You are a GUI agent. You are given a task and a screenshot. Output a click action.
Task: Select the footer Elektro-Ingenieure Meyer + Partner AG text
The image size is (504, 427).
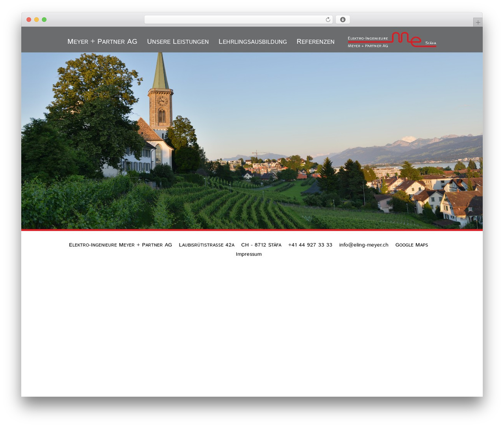coord(120,245)
